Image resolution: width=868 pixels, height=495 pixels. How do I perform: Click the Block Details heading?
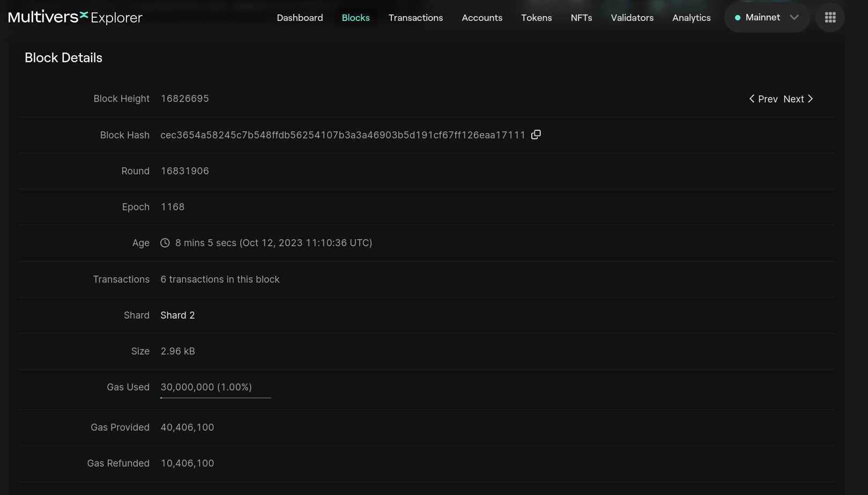(x=63, y=58)
